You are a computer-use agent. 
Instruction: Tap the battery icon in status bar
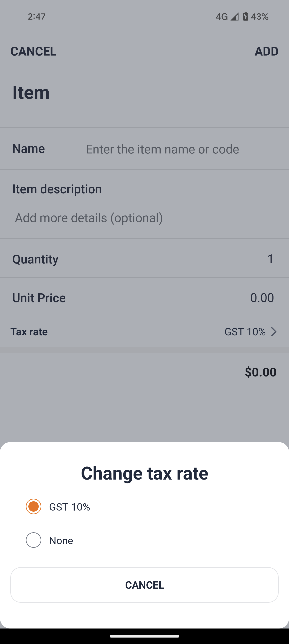point(246,17)
